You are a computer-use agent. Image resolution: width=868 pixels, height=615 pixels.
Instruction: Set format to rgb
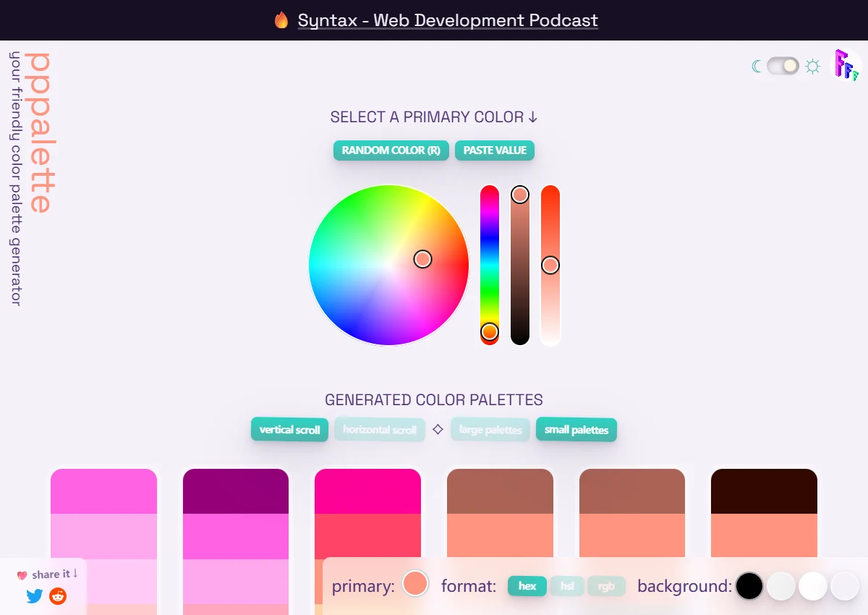[x=606, y=586]
